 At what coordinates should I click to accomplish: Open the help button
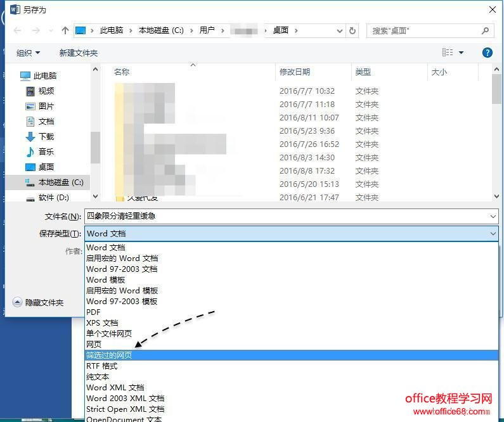coord(488,53)
